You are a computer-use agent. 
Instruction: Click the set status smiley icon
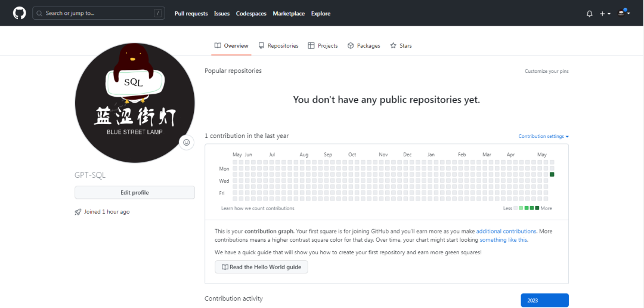[187, 142]
